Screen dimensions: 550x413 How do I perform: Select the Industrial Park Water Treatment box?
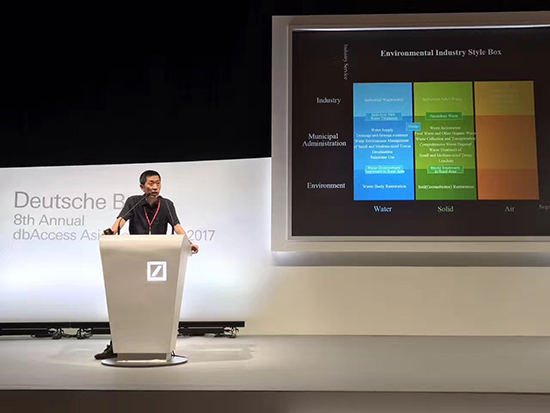[384, 116]
